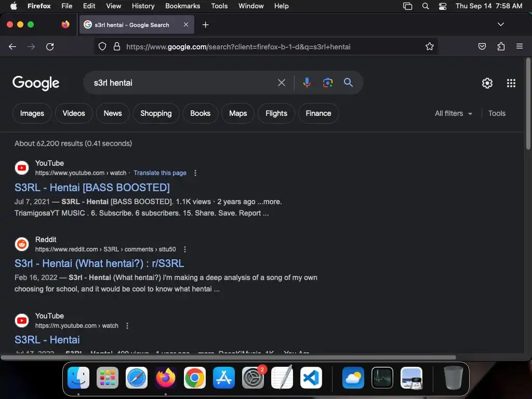Filter results by Images
532x399 pixels.
coord(32,113)
